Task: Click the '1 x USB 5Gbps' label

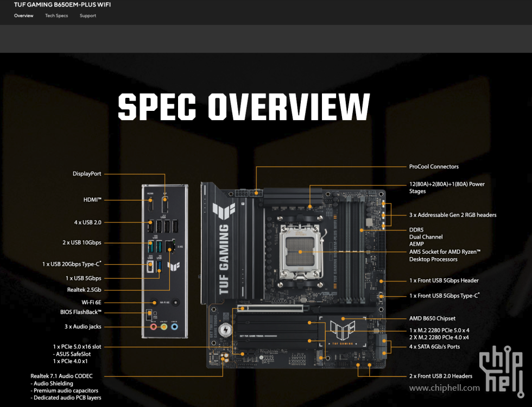Action: click(x=84, y=278)
